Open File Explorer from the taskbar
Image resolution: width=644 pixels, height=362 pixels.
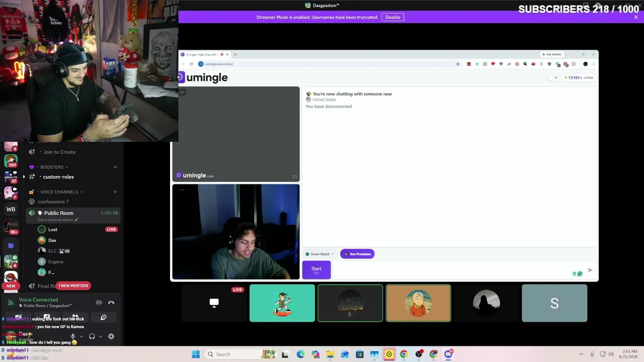[x=330, y=354]
